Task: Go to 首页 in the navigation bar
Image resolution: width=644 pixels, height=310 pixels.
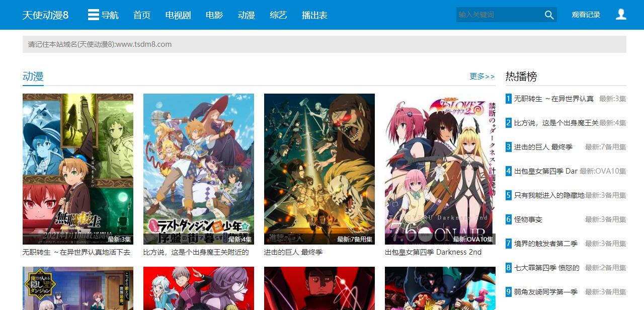Action: [142, 15]
